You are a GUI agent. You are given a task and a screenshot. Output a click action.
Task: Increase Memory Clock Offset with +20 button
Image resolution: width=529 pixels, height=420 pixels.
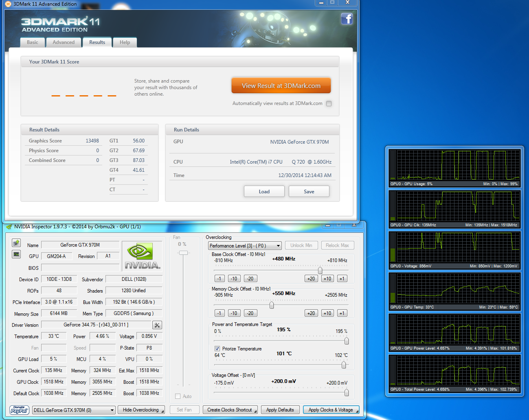(x=311, y=313)
